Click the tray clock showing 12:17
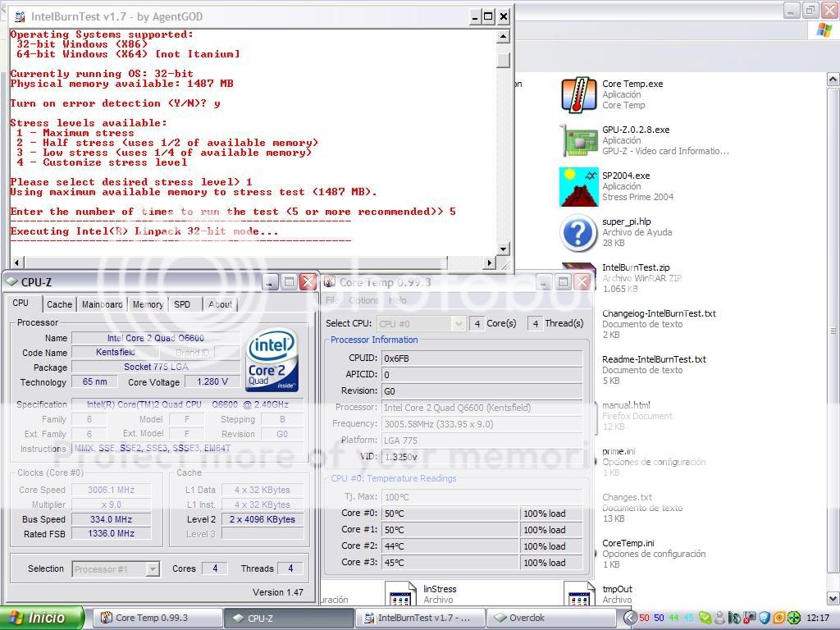Image resolution: width=840 pixels, height=630 pixels. (x=818, y=619)
